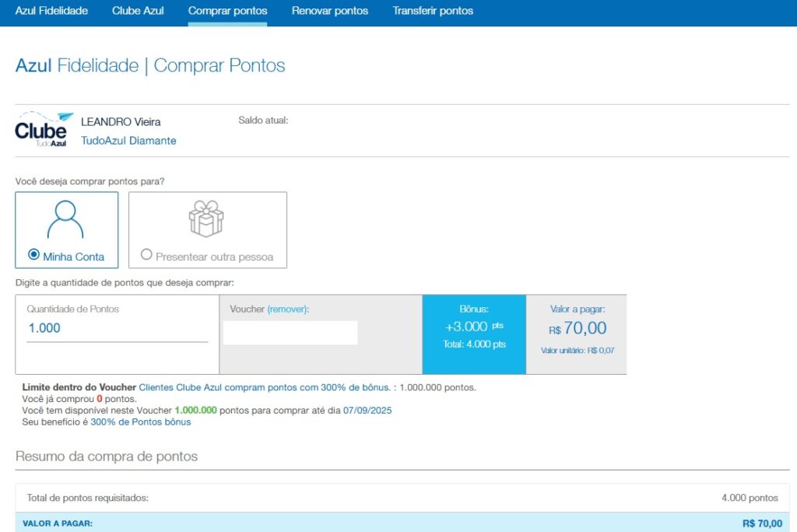Open the Transferir pontos tab
The width and height of the screenshot is (797, 532).
(433, 11)
